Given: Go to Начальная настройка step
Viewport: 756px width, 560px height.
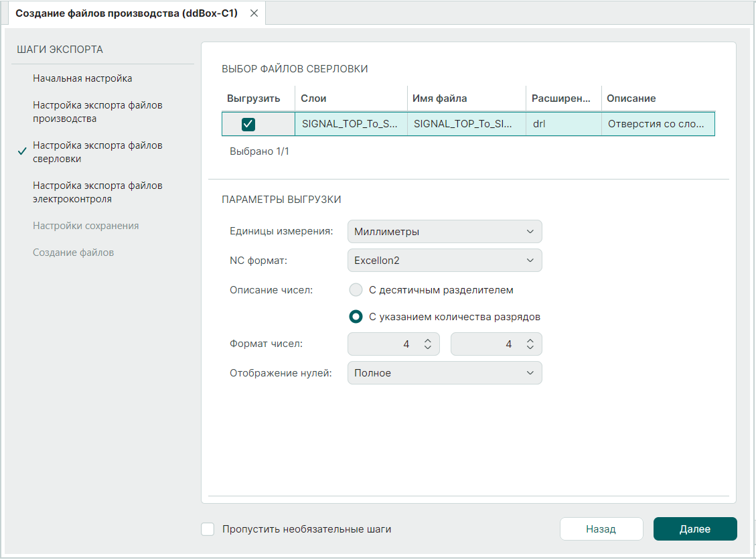Looking at the screenshot, I should click(x=82, y=78).
